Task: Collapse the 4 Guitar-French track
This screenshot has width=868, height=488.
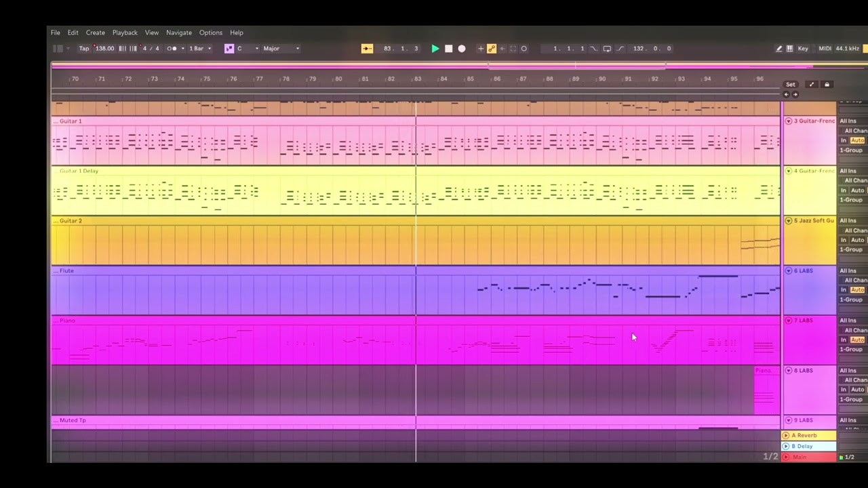Action: point(789,171)
